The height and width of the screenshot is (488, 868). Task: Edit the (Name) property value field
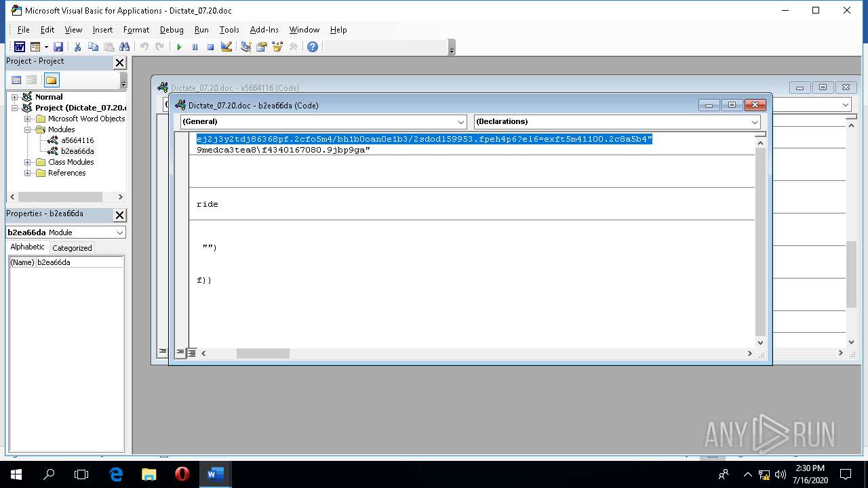[79, 262]
